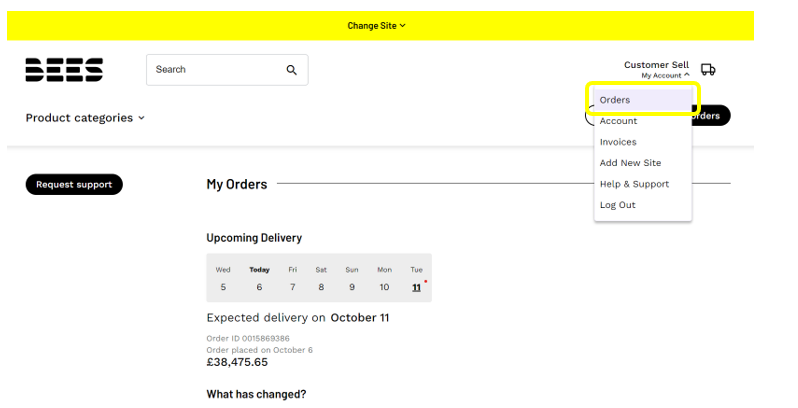This screenshot has height=408, width=798.
Task: Click the search magnifier icon
Action: pyautogui.click(x=292, y=70)
